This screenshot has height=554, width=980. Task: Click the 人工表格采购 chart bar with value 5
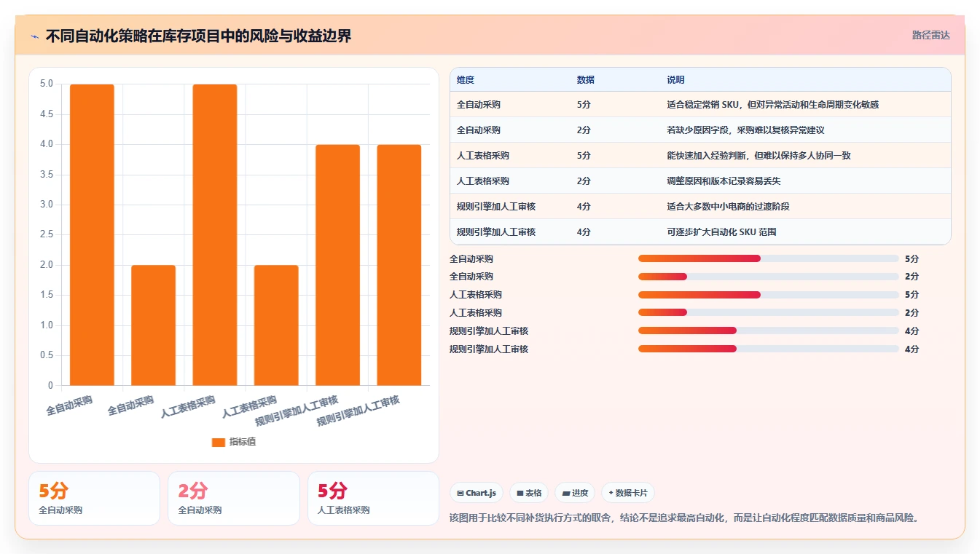(x=215, y=234)
